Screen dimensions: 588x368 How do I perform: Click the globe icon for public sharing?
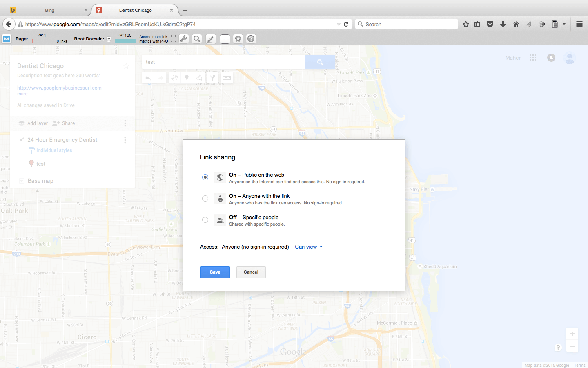220,177
